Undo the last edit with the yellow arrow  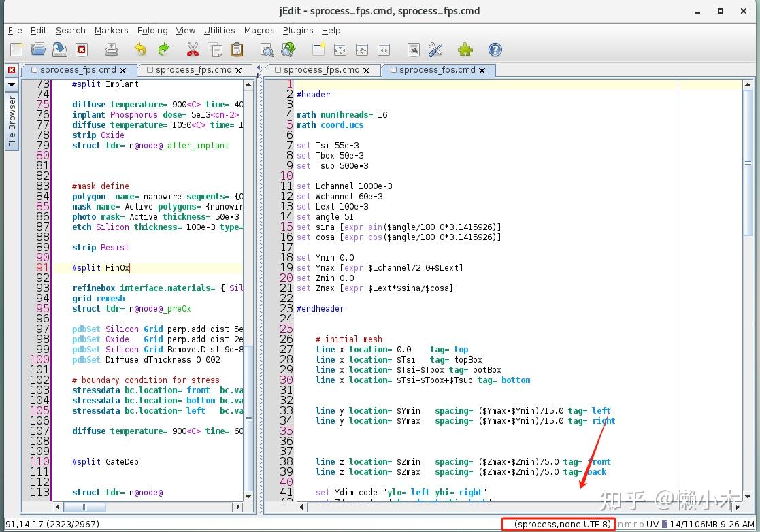[140, 50]
